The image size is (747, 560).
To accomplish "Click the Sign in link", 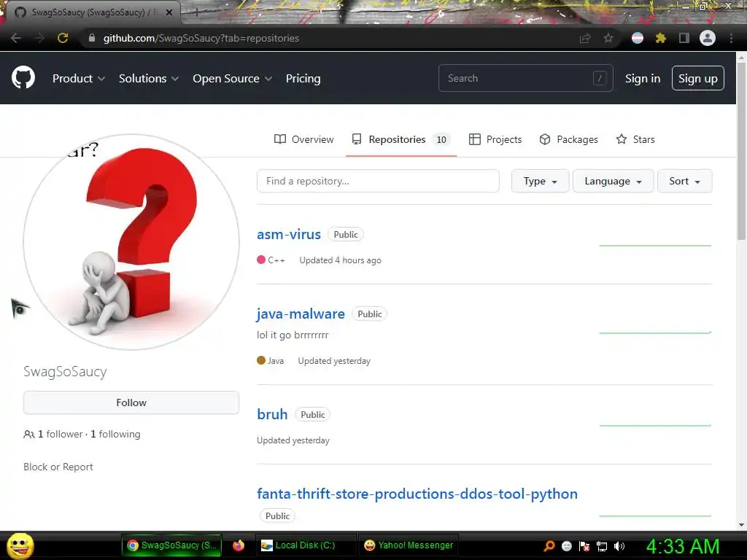I will [x=643, y=79].
